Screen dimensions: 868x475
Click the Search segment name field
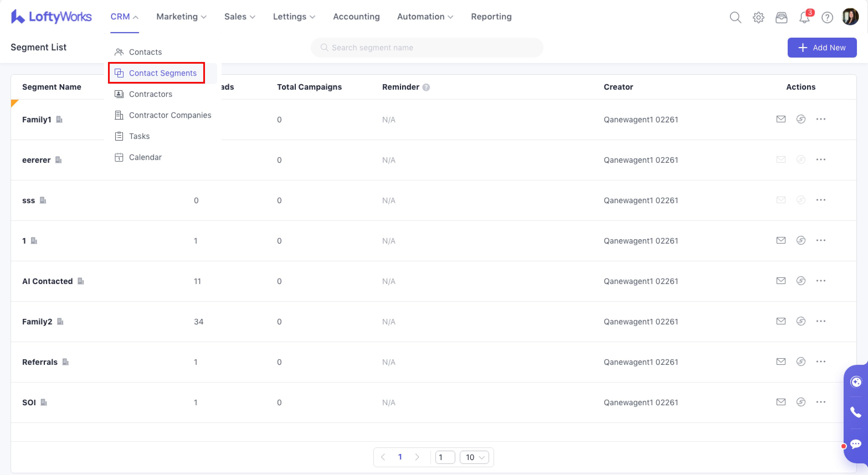point(427,48)
